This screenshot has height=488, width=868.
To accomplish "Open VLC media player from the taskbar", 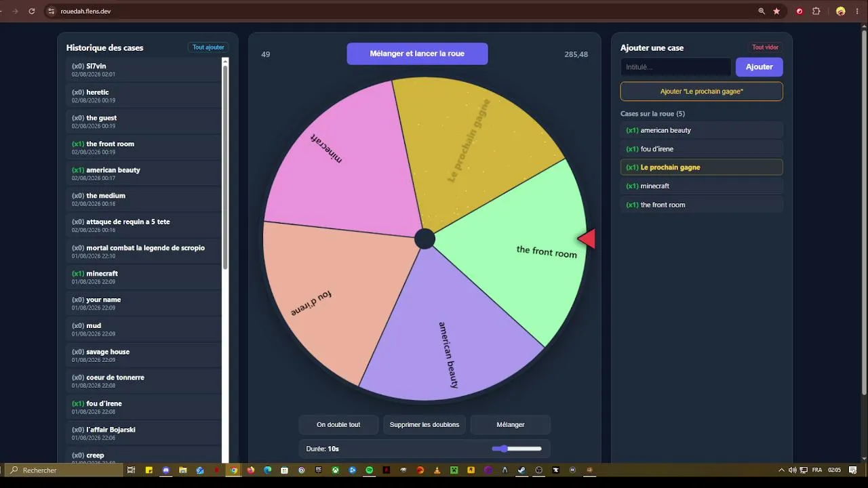I will coord(436,470).
